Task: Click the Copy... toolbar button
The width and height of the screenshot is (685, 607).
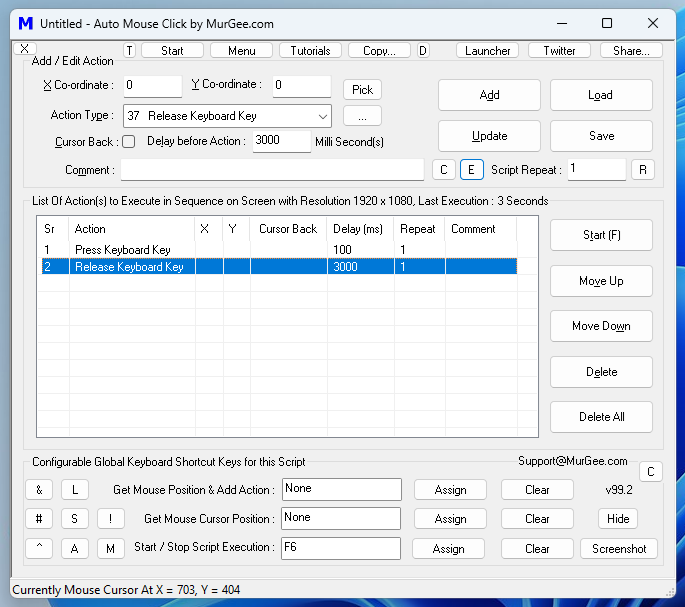Action: click(379, 51)
